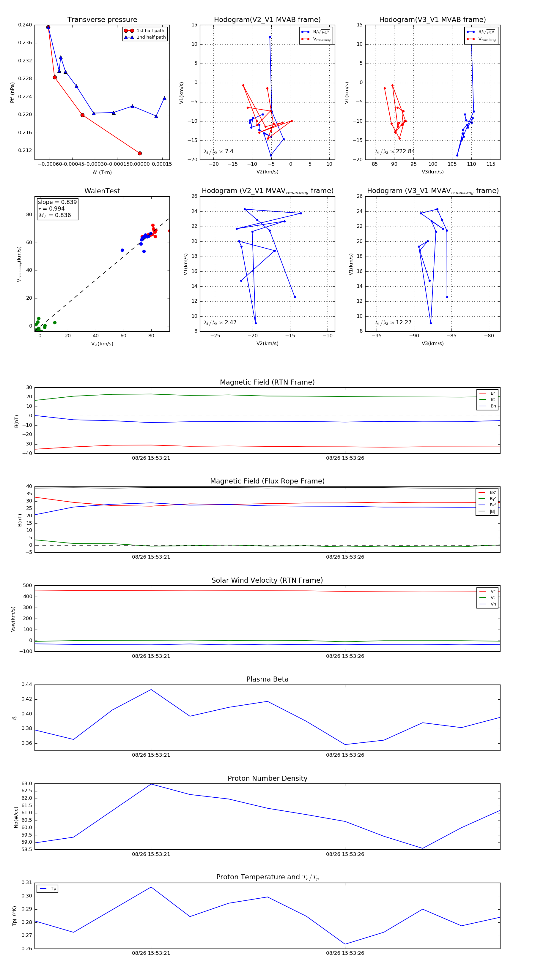Click the "Proton Number Density" title

point(267,778)
